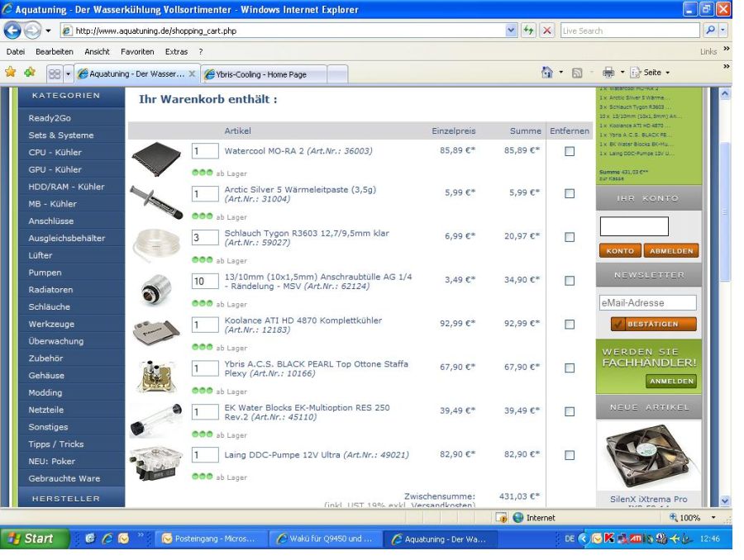
Task: Open the recent pages dropdown arrow
Action: 48,31
